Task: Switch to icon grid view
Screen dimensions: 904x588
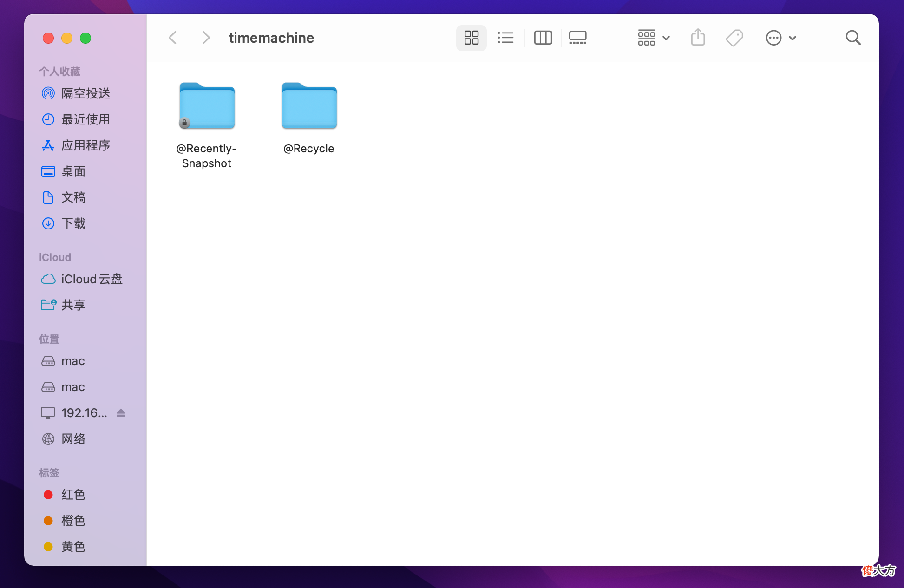Action: pyautogui.click(x=471, y=38)
